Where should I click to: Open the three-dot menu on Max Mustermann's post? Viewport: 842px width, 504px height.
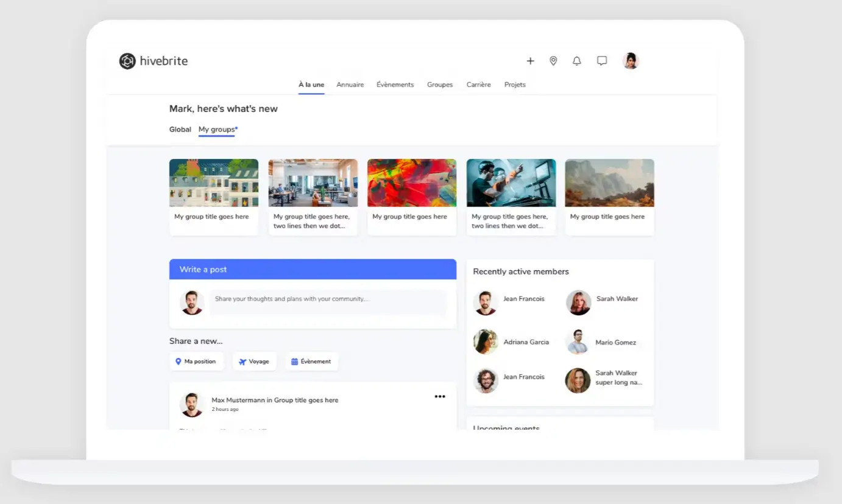click(x=440, y=396)
